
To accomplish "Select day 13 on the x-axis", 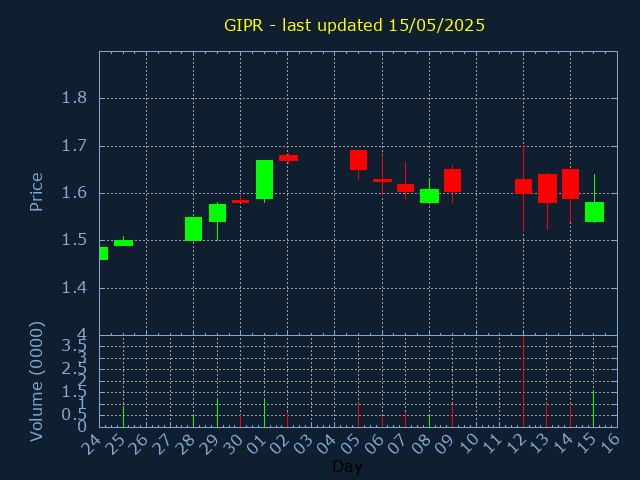I will click(539, 444).
